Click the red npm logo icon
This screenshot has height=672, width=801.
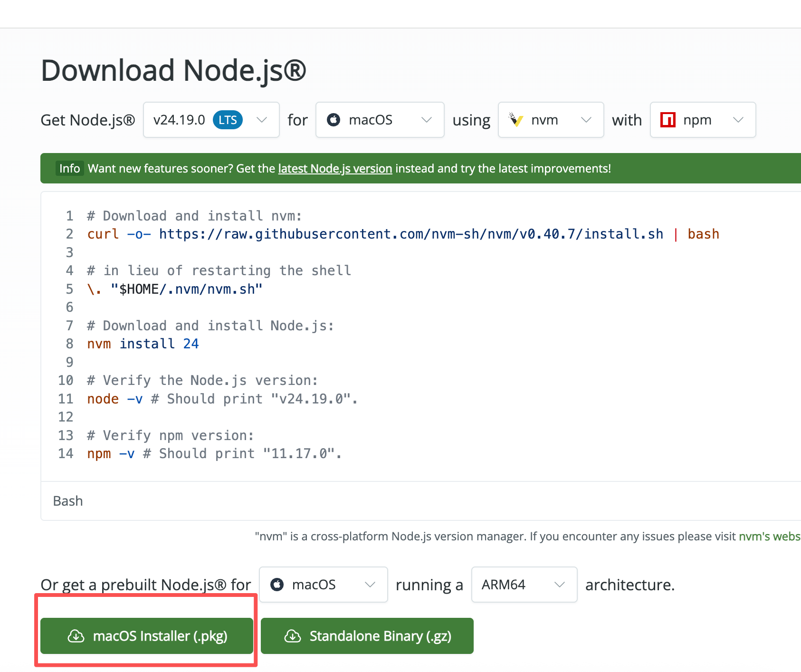[668, 120]
